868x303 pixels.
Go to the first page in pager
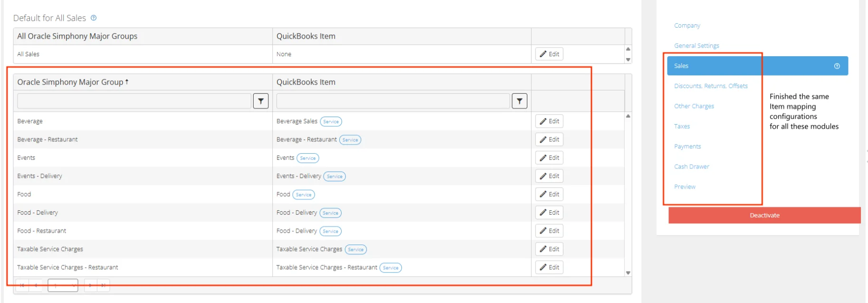(22, 285)
